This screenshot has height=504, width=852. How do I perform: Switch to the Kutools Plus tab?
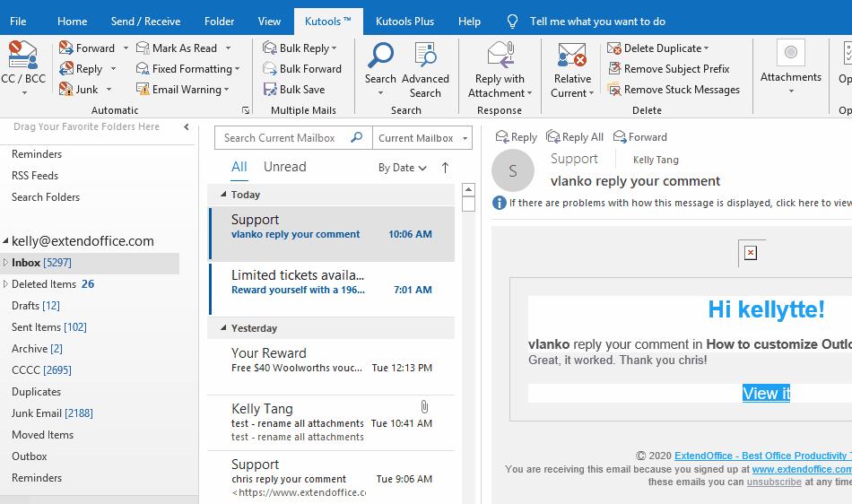pyautogui.click(x=404, y=21)
